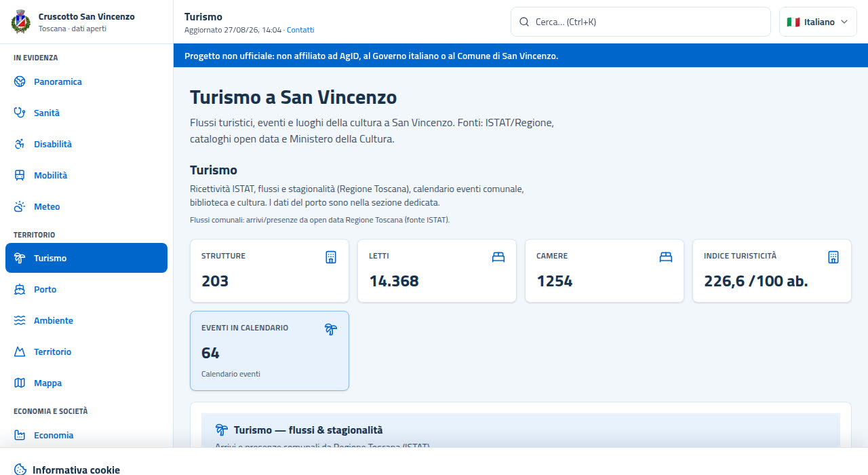
Task: Open the Territorio section
Action: (x=86, y=351)
